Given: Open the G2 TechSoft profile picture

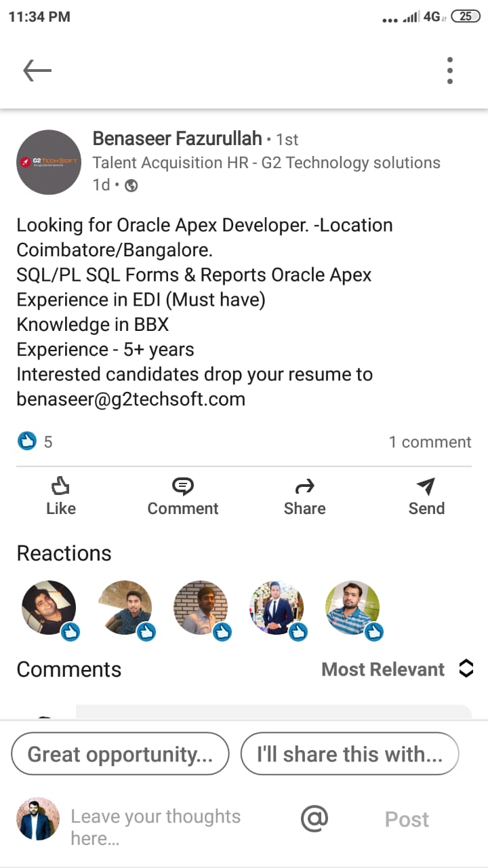Looking at the screenshot, I should pyautogui.click(x=49, y=162).
